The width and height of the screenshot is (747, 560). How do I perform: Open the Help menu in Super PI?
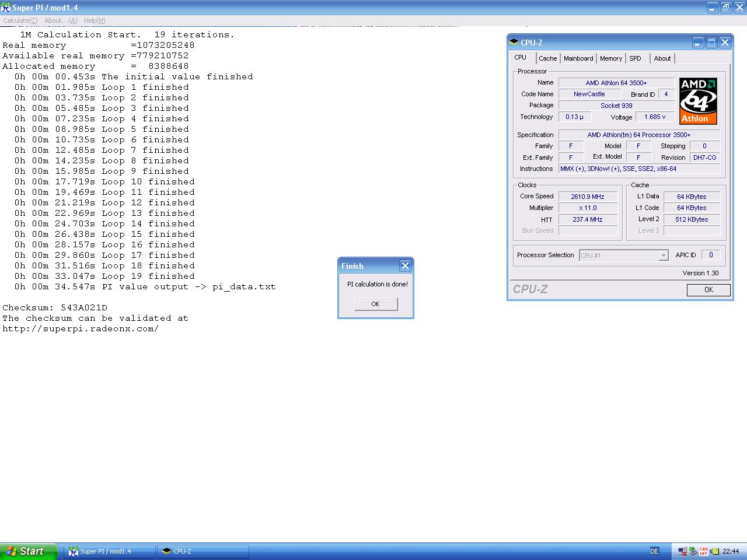pos(95,20)
